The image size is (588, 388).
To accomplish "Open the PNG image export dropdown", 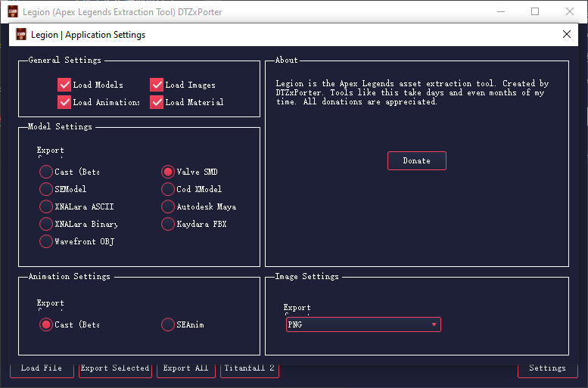I will tap(363, 324).
